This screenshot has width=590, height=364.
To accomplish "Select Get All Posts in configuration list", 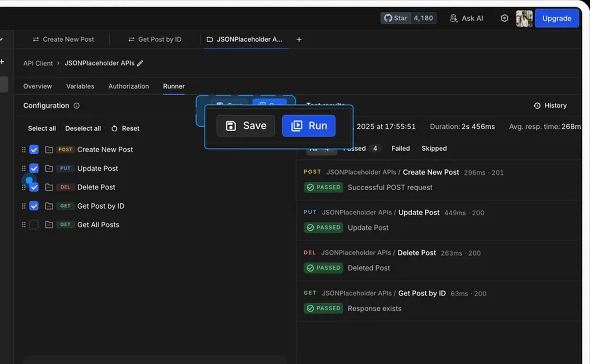I will coord(98,224).
